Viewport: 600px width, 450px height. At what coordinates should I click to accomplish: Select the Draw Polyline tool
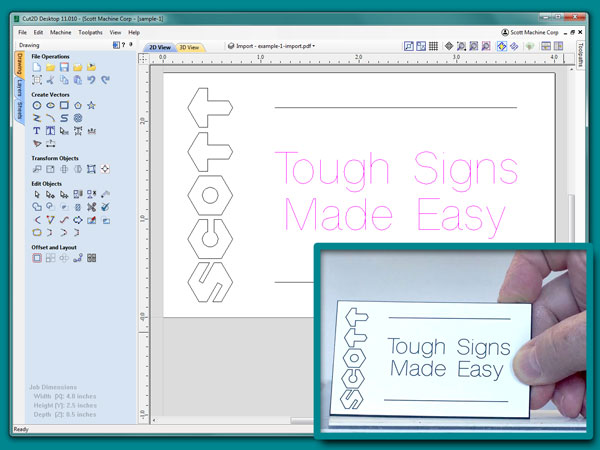pyautogui.click(x=37, y=118)
